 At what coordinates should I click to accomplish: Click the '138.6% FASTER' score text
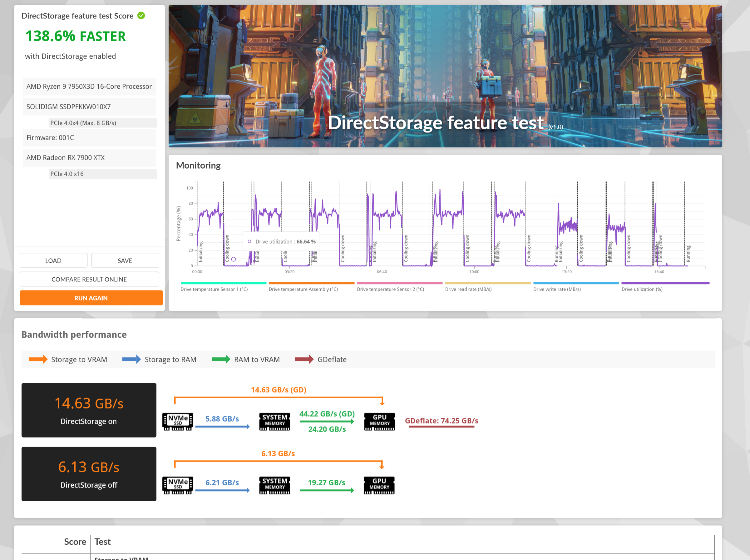click(76, 36)
